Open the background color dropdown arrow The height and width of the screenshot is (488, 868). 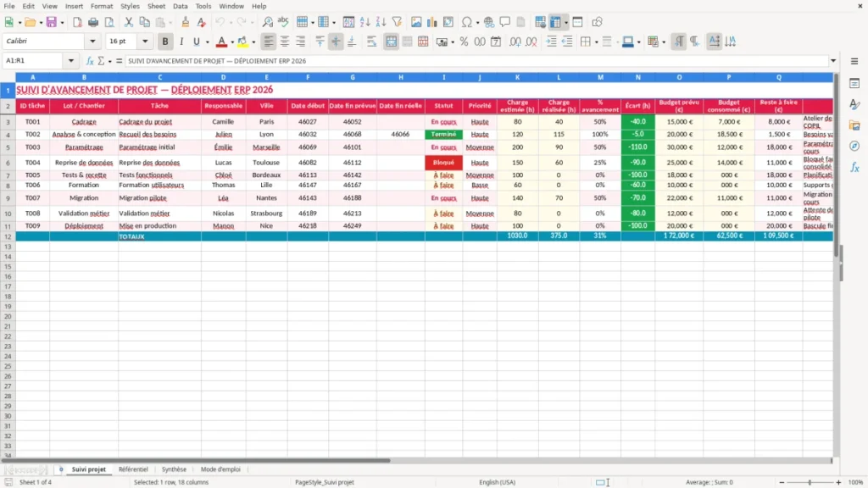[253, 42]
